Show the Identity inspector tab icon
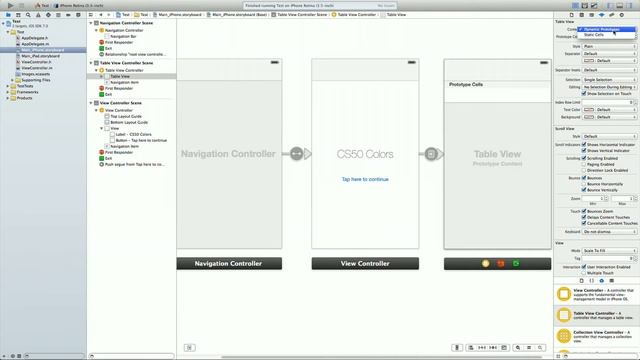The image size is (640, 360). coord(591,15)
